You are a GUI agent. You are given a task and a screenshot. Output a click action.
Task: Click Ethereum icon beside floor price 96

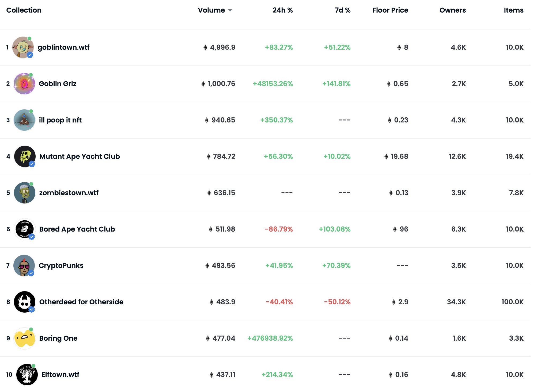tap(395, 229)
